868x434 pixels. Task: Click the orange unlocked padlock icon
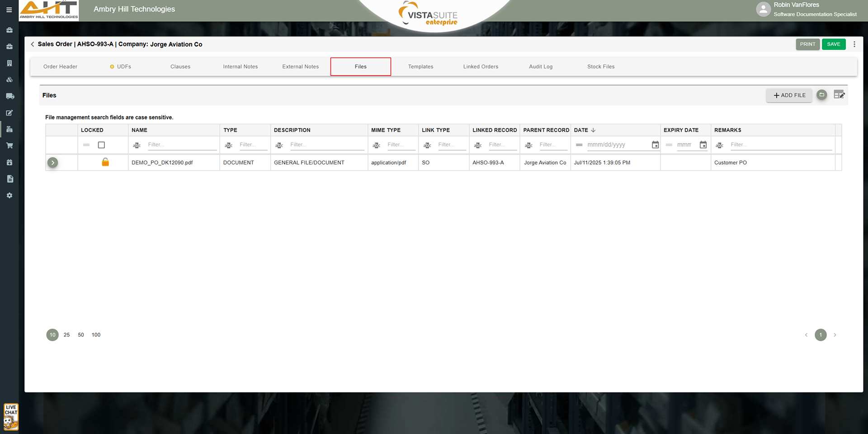coord(105,162)
